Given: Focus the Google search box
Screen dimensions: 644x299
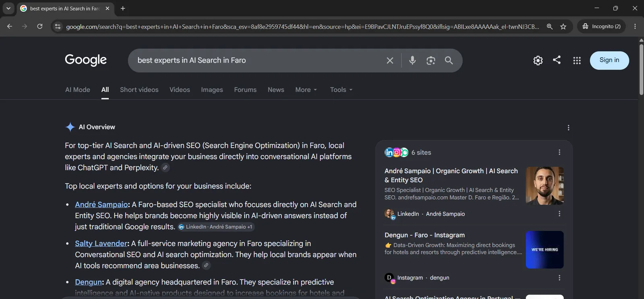Looking at the screenshot, I should point(258,60).
